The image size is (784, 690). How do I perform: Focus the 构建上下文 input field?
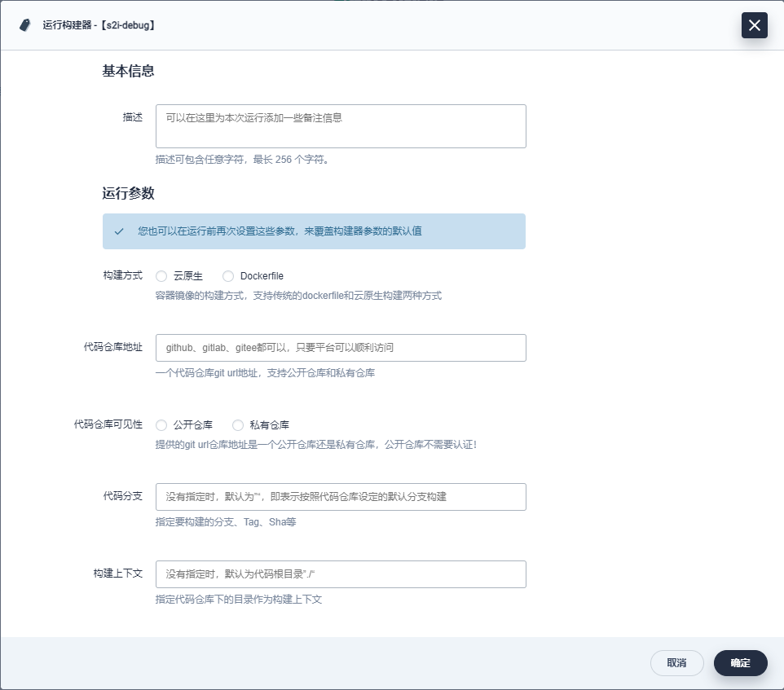pyautogui.click(x=341, y=574)
